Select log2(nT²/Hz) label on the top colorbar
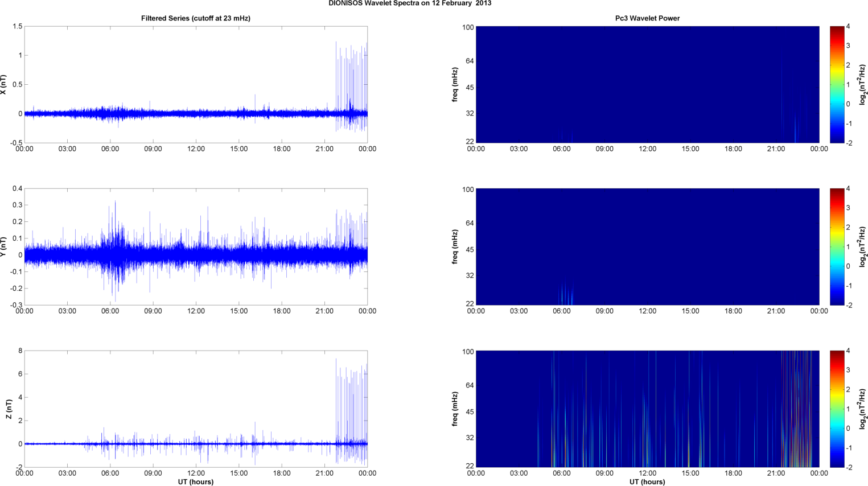The width and height of the screenshot is (868, 486). pyautogui.click(x=862, y=85)
